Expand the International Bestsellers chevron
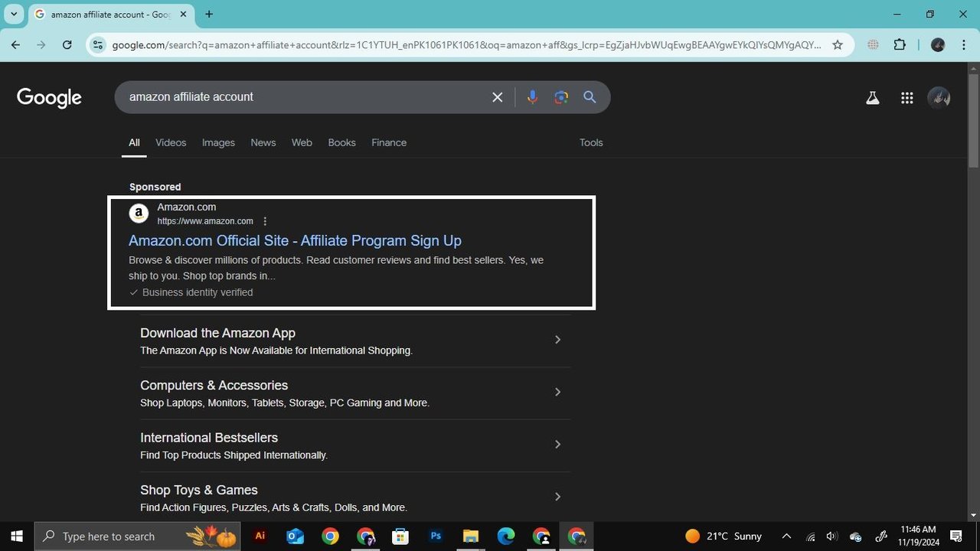980x551 pixels. 557,444
